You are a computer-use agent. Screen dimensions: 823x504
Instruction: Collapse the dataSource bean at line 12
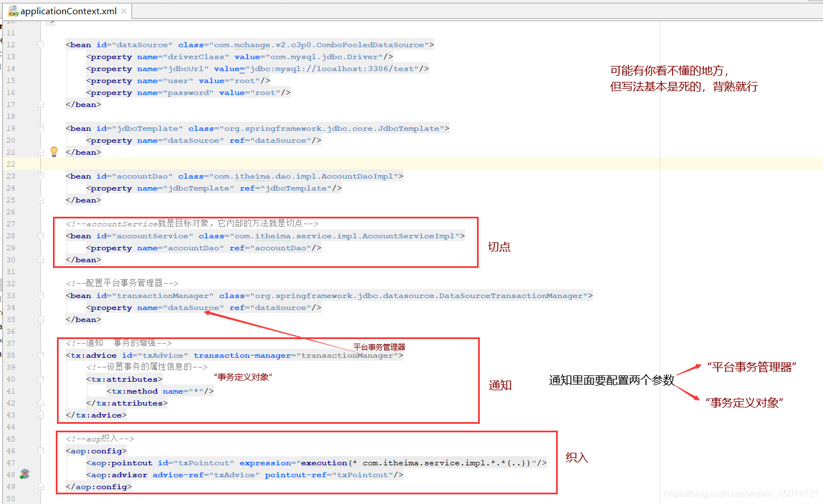click(x=40, y=44)
